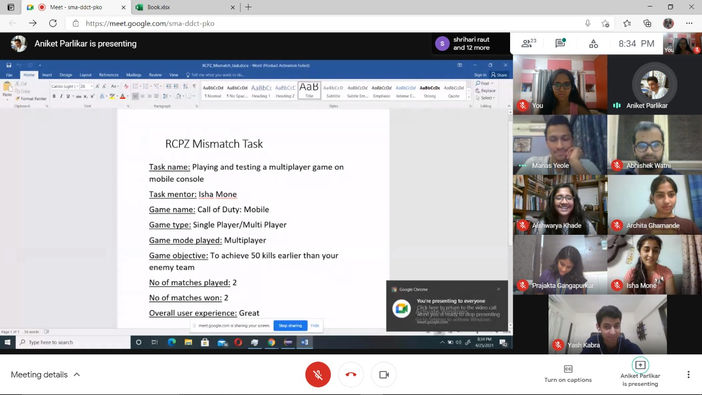Click the shrihari raut and 12 more chip
The image size is (702, 395).
463,43
